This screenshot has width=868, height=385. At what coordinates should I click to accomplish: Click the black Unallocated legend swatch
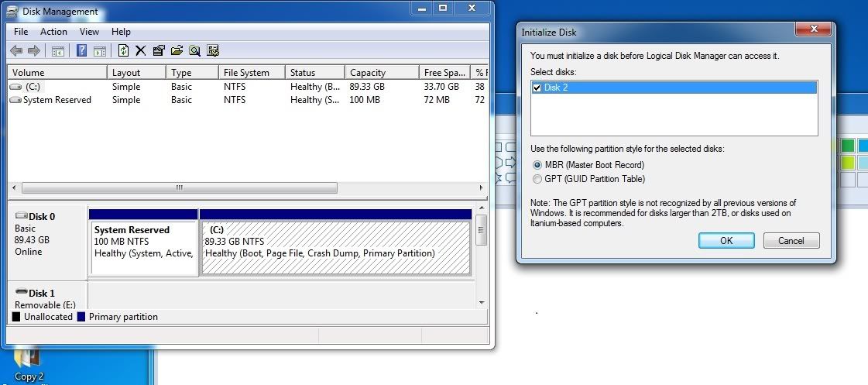[x=16, y=317]
